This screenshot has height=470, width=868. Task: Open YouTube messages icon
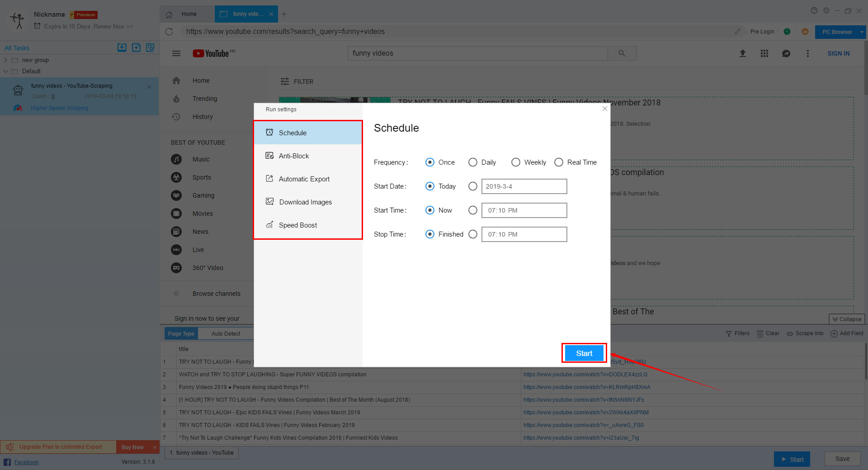click(786, 53)
